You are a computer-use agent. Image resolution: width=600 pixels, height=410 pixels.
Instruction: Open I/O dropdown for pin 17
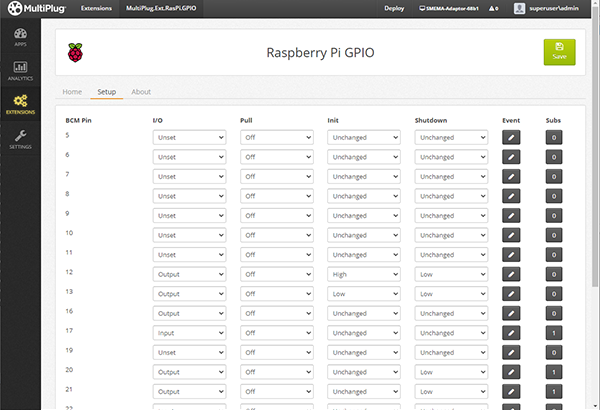click(x=189, y=333)
